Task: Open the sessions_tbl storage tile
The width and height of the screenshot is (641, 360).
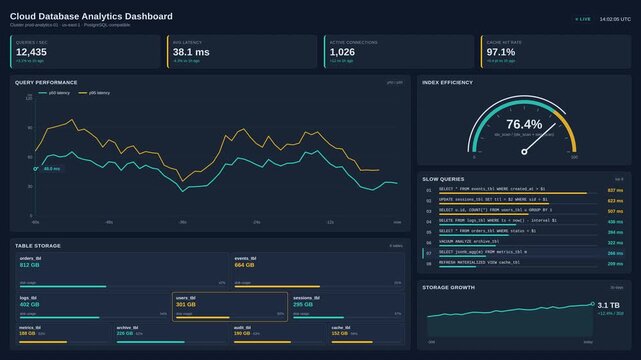Action: [x=347, y=306]
